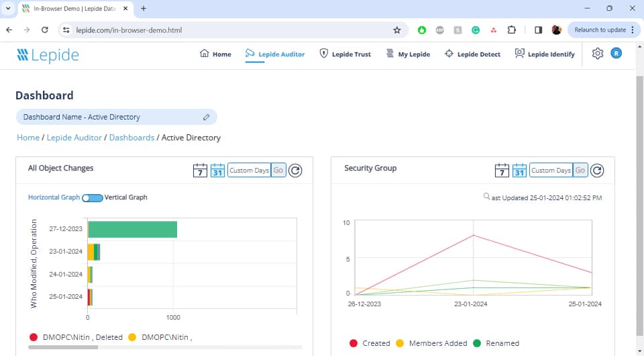Refresh the All Object Changes widget

[295, 170]
